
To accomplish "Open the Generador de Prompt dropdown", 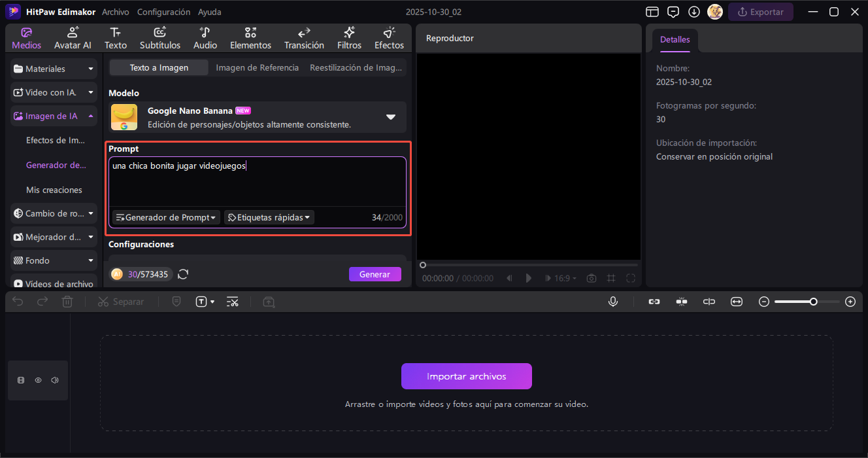I will [166, 217].
